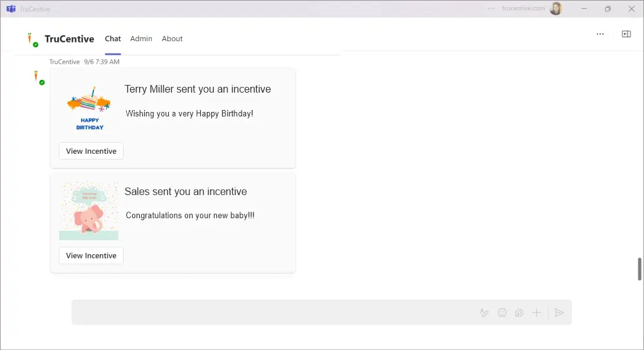
Task: Click the TruCentive carrot logo in header
Action: tap(31, 39)
